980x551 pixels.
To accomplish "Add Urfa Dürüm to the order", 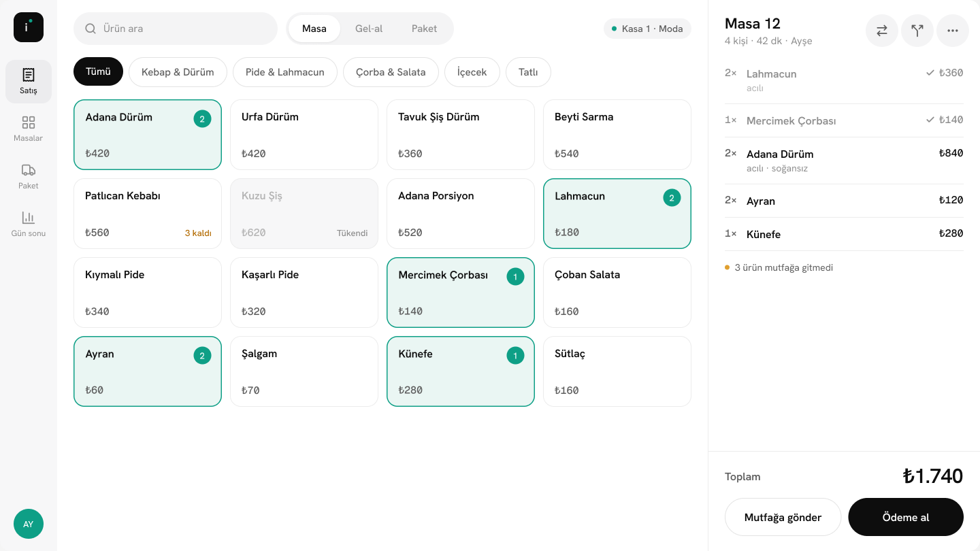I will [304, 135].
